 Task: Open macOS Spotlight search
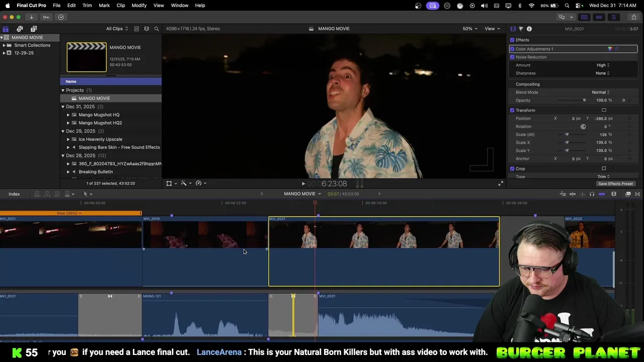[567, 5]
